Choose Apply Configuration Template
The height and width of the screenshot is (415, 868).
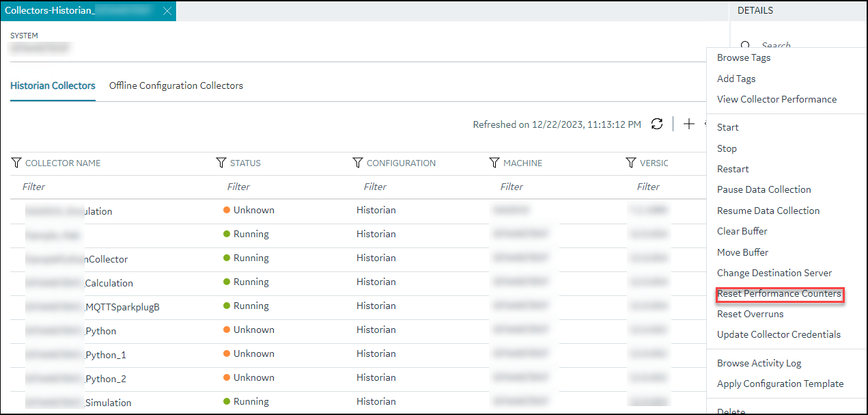click(781, 384)
